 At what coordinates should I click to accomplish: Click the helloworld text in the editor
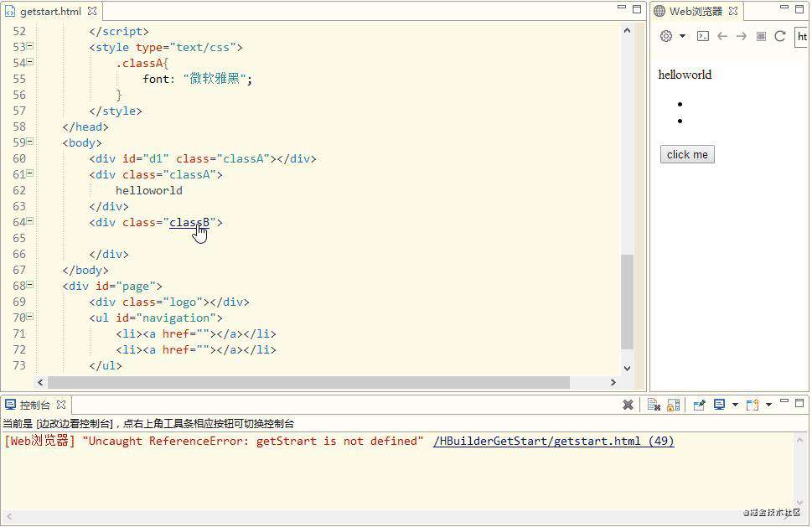(148, 190)
